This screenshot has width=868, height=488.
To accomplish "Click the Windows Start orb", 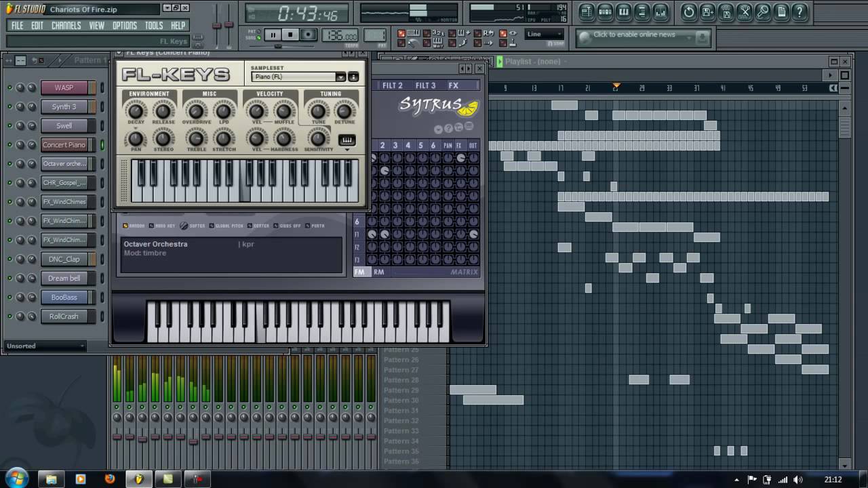I will (16, 477).
